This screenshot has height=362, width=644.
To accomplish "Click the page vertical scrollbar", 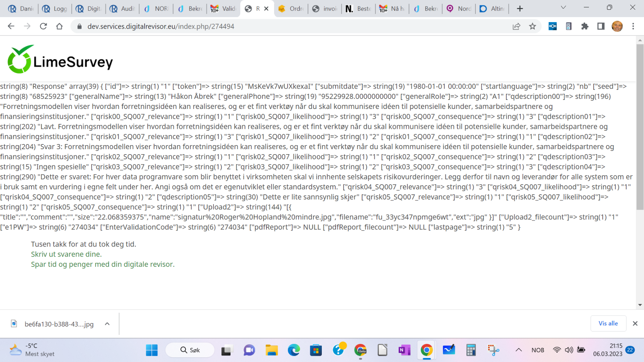I will click(640, 127).
